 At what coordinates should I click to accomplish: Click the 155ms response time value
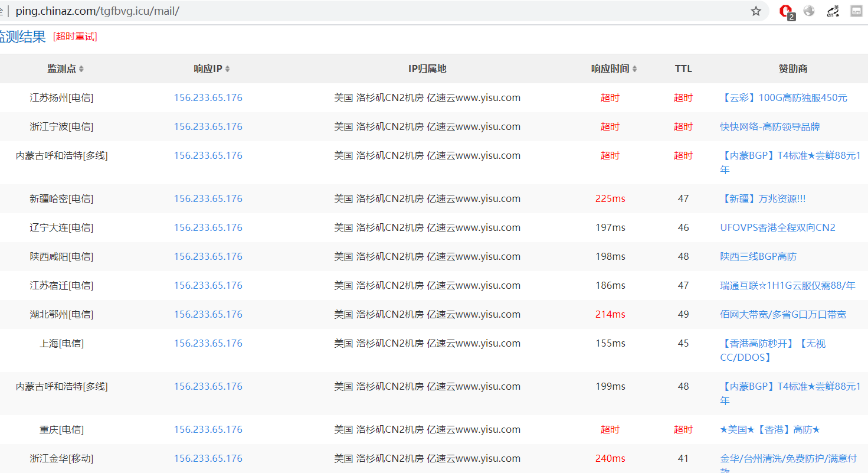(610, 344)
